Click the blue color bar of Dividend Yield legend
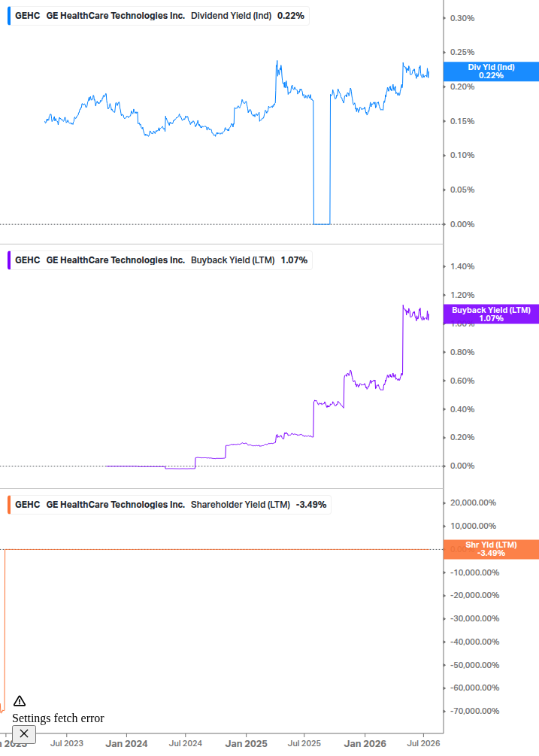 click(x=9, y=16)
